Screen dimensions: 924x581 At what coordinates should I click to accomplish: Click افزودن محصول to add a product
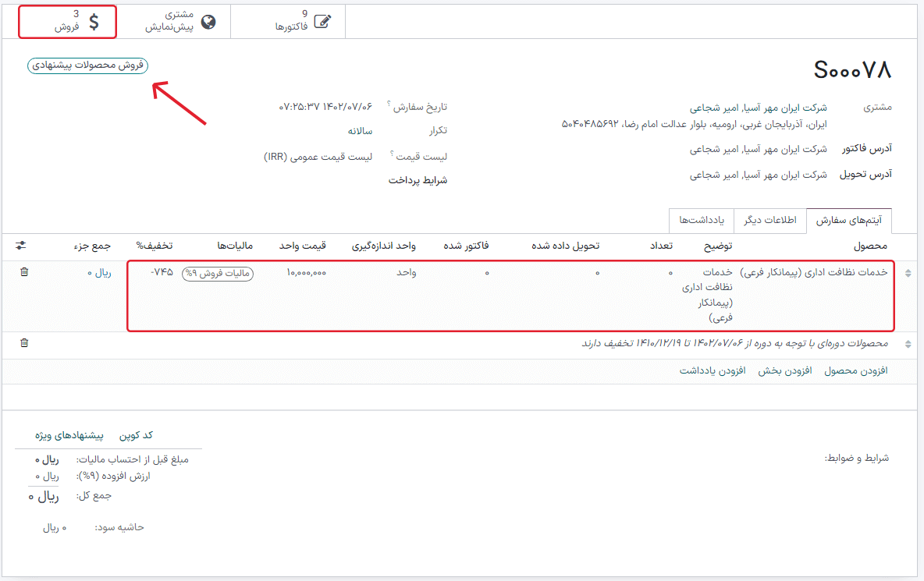(856, 371)
